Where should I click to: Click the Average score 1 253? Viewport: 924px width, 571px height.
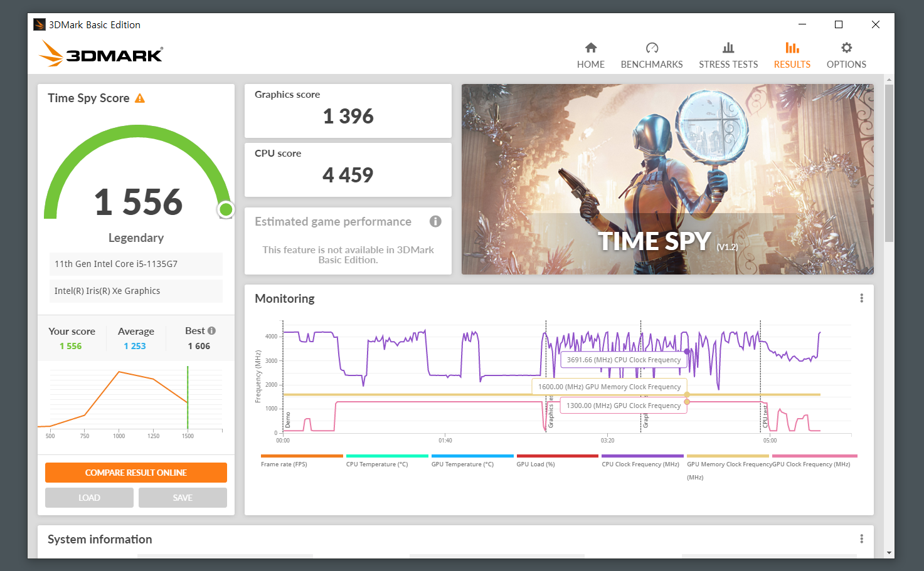coord(135,346)
